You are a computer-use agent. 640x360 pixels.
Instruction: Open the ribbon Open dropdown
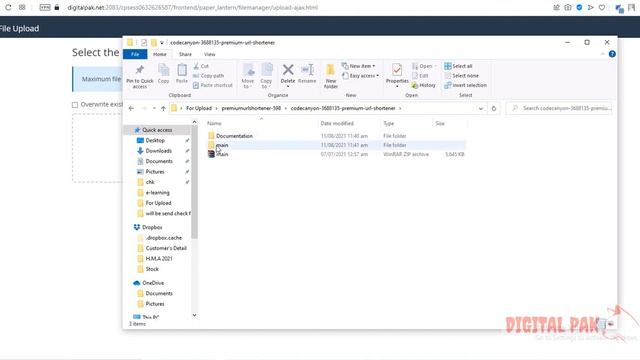(424, 66)
